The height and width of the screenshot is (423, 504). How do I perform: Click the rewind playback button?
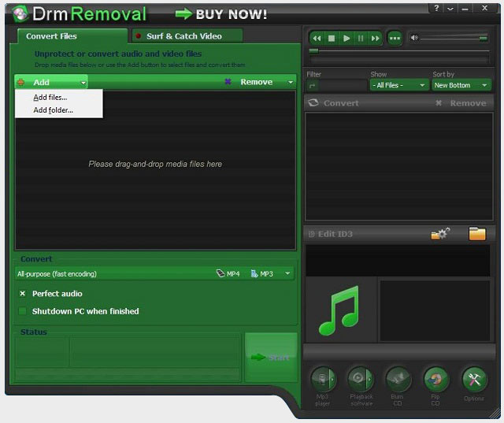[317, 39]
